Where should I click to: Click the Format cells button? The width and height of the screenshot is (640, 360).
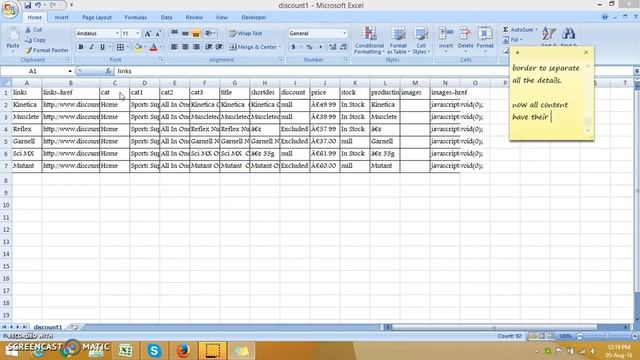485,40
